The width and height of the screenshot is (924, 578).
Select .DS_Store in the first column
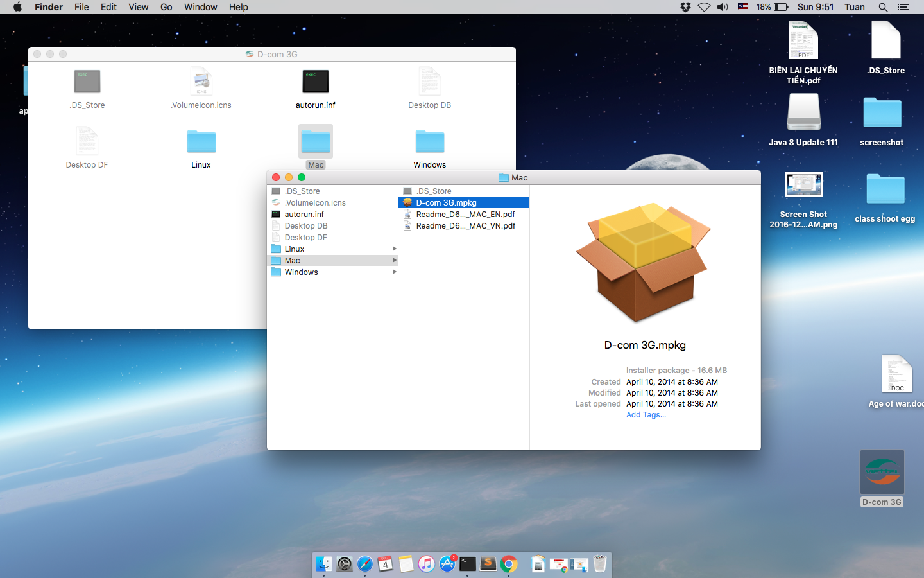click(332, 191)
